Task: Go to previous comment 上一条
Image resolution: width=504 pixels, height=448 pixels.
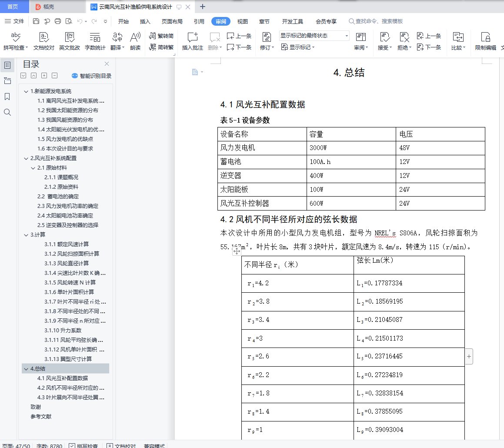Action: click(239, 36)
